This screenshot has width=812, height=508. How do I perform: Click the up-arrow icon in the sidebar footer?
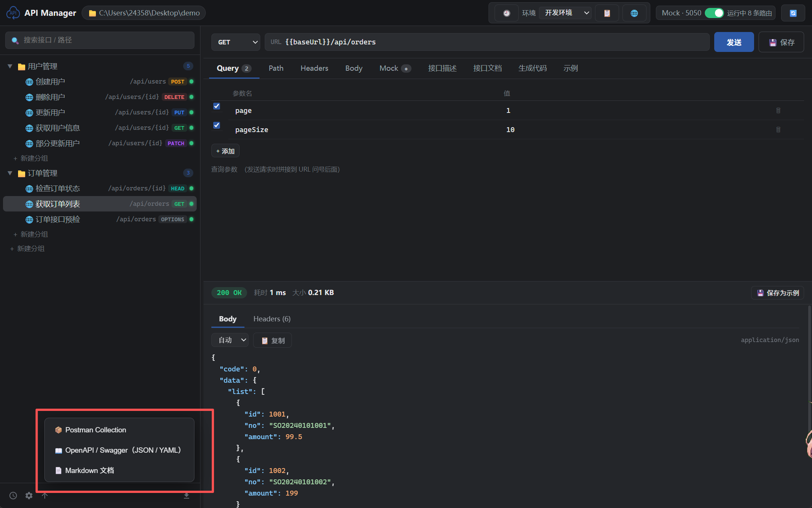[45, 496]
